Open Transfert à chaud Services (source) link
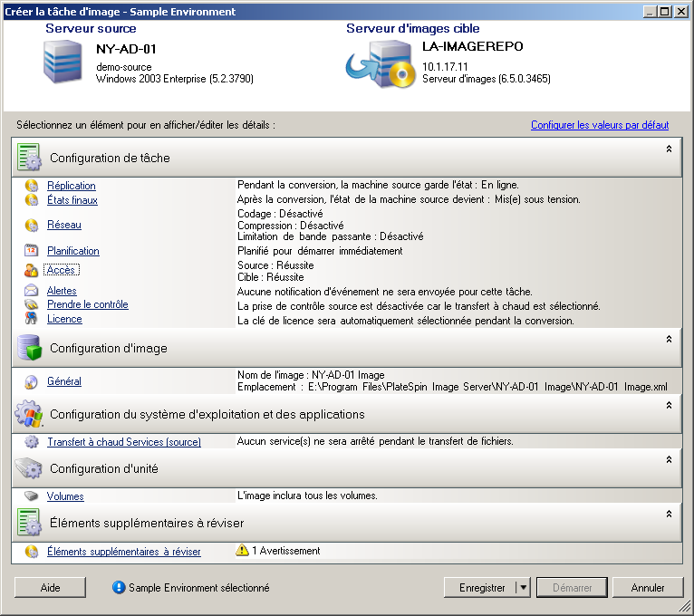The image size is (694, 616). pyautogui.click(x=124, y=442)
